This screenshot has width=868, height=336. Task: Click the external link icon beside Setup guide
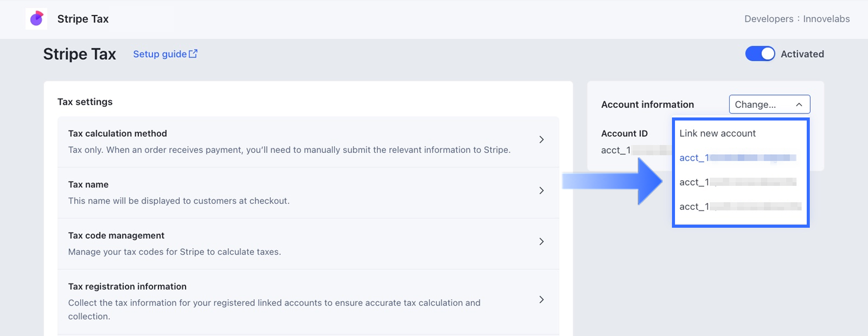[x=193, y=54]
